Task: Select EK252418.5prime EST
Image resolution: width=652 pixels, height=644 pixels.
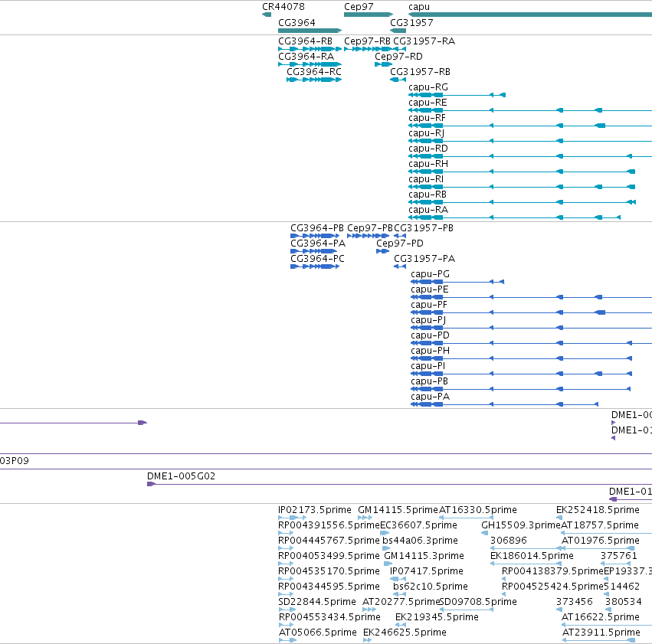Action: 559,518
